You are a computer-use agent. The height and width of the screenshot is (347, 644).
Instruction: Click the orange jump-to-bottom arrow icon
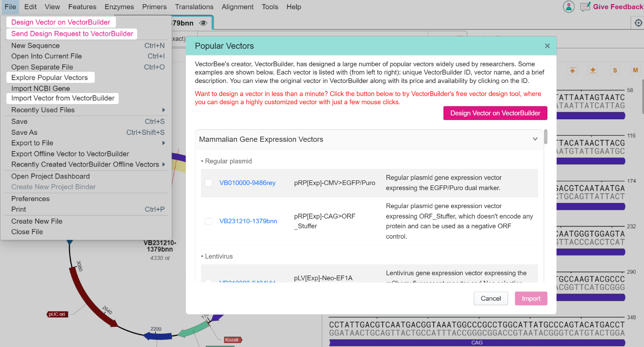tap(593, 70)
